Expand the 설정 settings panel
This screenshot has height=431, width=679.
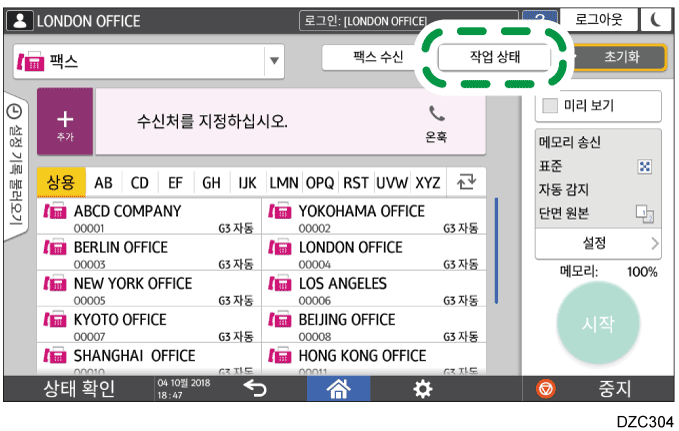(598, 243)
